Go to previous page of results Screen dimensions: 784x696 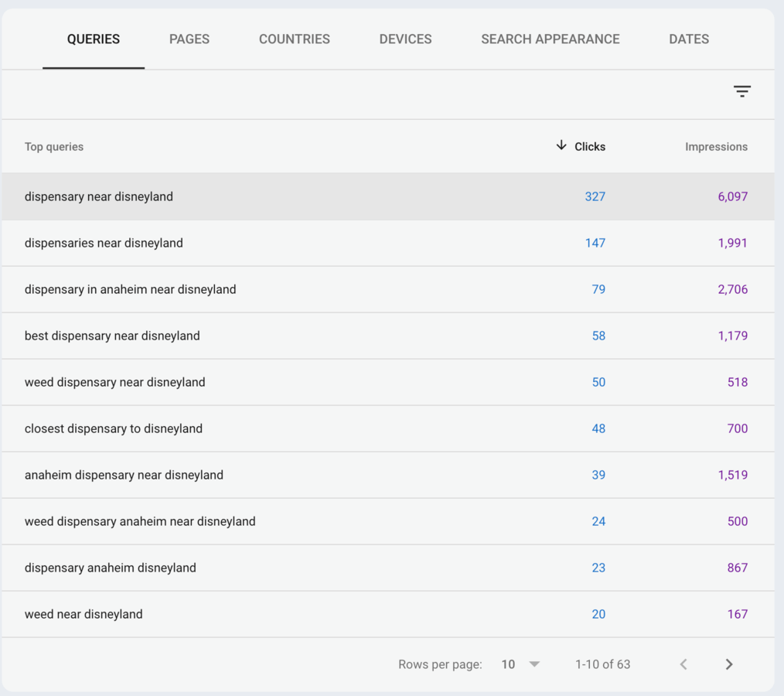[683, 664]
